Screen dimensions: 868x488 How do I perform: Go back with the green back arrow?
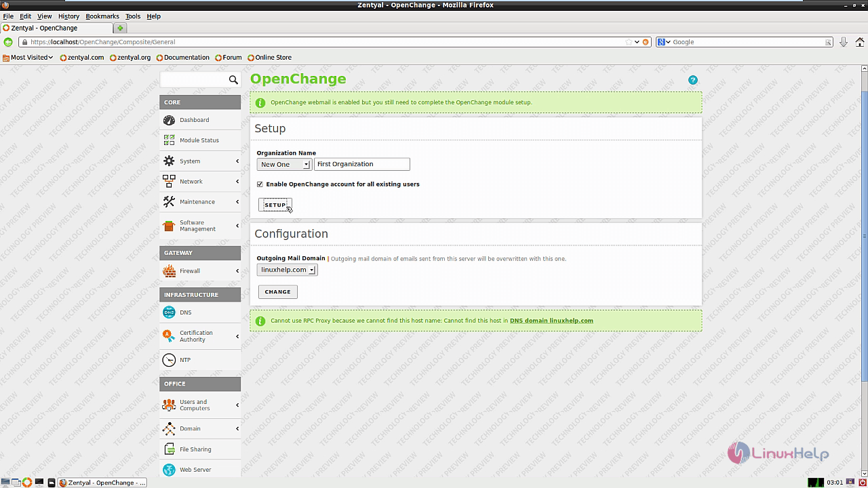click(x=8, y=42)
